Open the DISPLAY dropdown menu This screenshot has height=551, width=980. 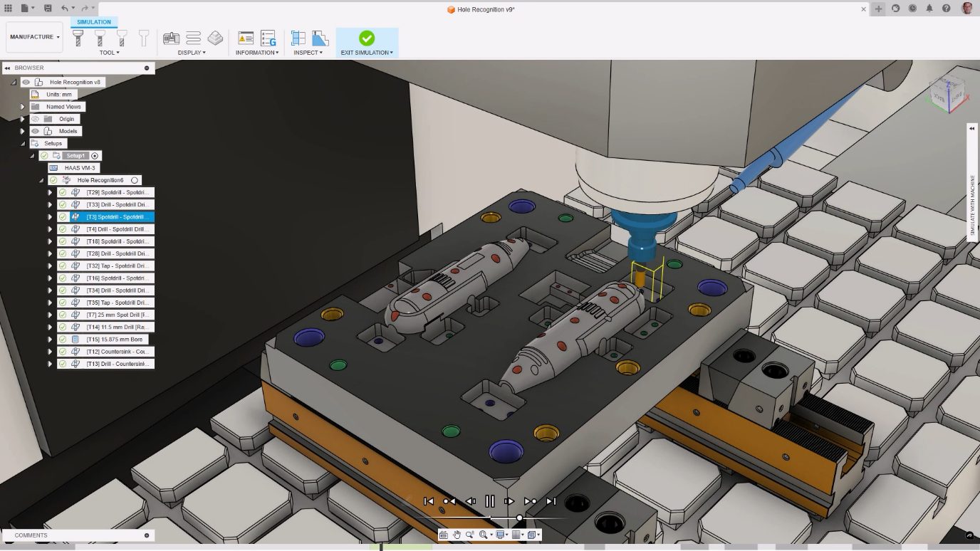(192, 51)
